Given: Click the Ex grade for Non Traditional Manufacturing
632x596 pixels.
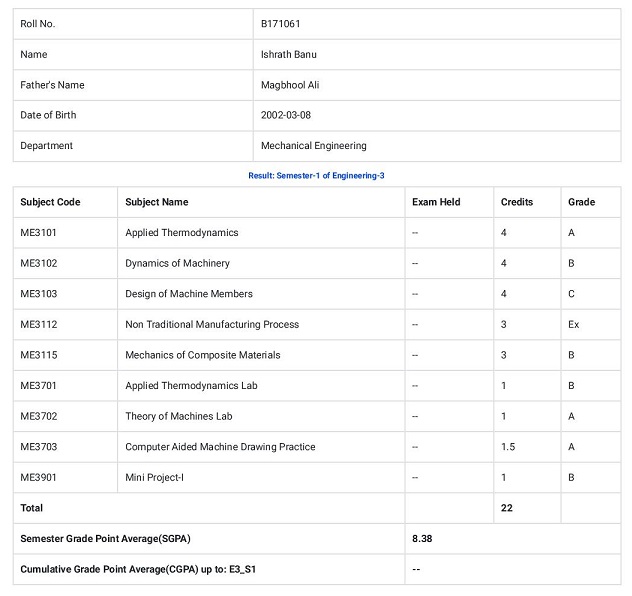Looking at the screenshot, I should tap(573, 325).
